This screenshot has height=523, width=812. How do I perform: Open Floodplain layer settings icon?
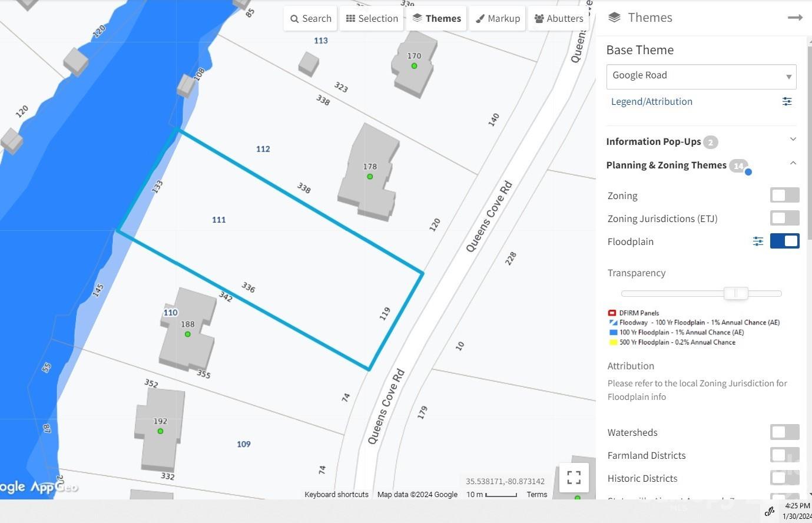(x=758, y=241)
